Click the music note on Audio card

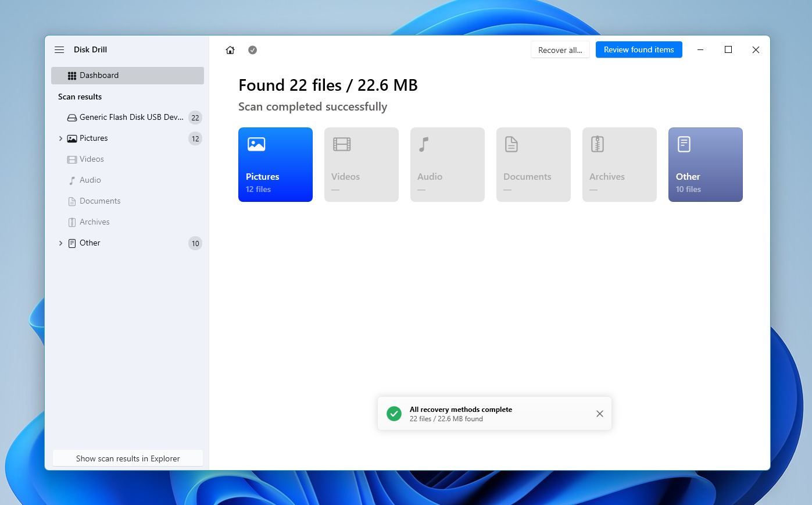424,144
